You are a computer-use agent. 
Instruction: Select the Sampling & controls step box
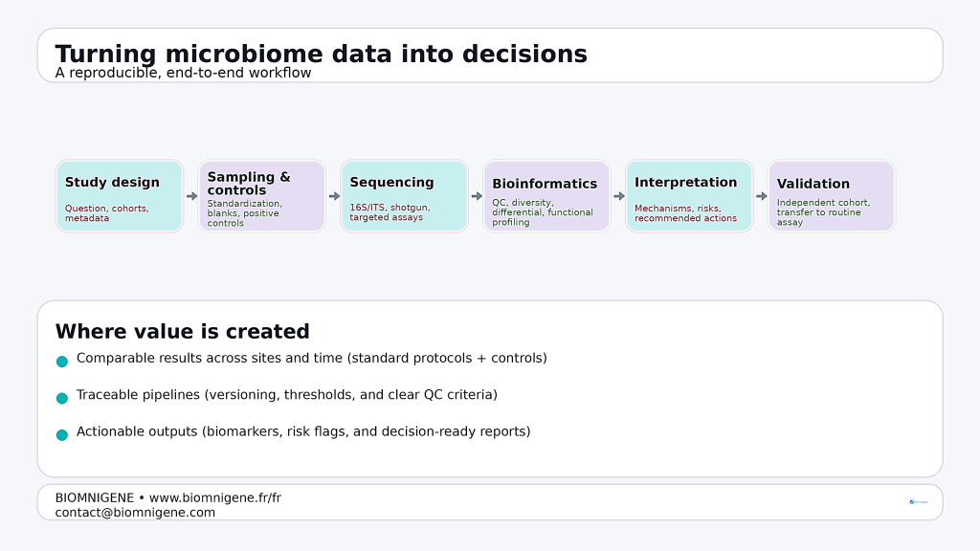(x=262, y=196)
